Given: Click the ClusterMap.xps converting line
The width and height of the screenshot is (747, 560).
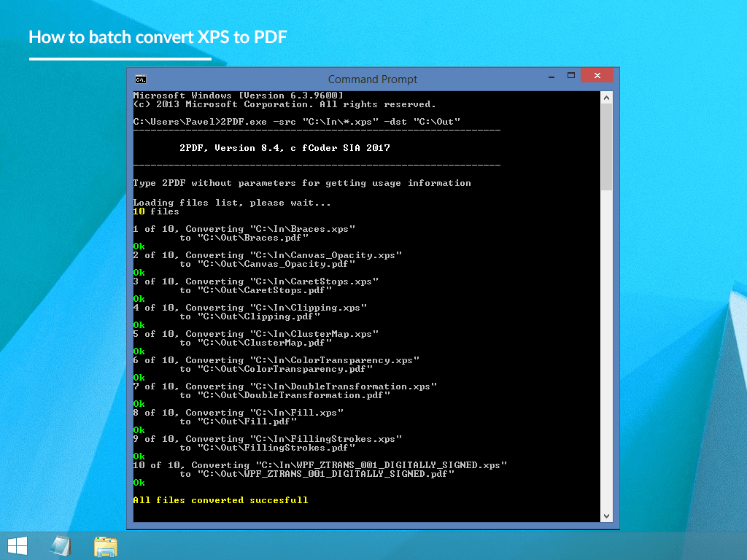Looking at the screenshot, I should [256, 334].
